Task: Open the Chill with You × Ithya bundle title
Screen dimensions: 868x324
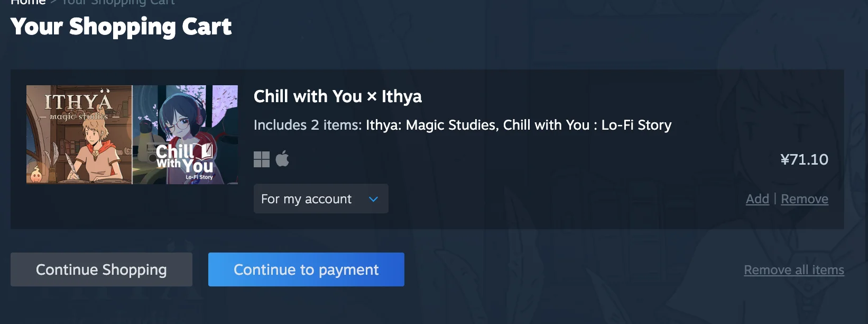Action: 338,96
